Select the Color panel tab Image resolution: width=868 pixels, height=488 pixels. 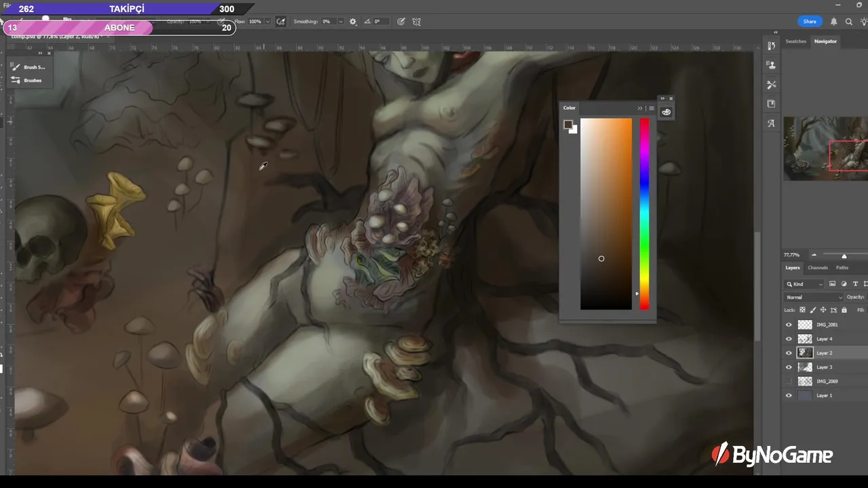click(569, 108)
